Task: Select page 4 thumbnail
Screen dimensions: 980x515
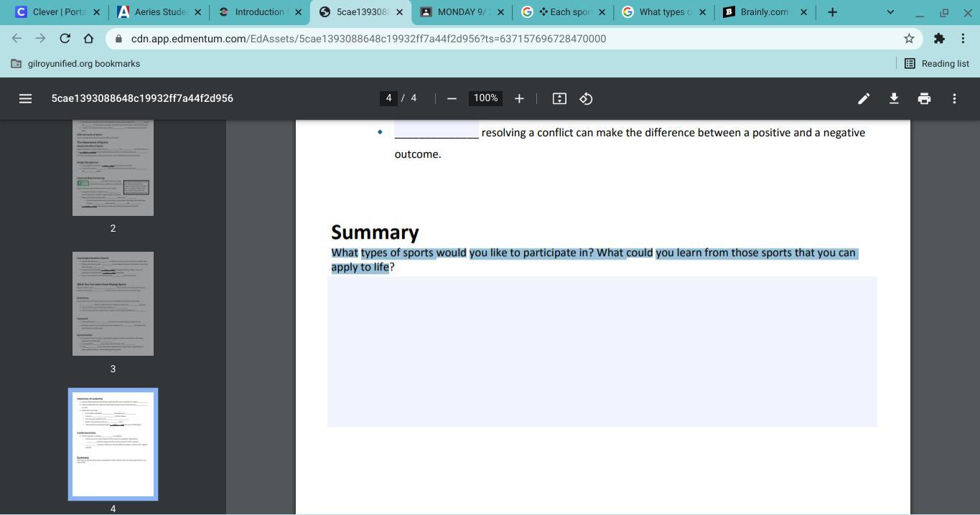Action: click(x=113, y=444)
